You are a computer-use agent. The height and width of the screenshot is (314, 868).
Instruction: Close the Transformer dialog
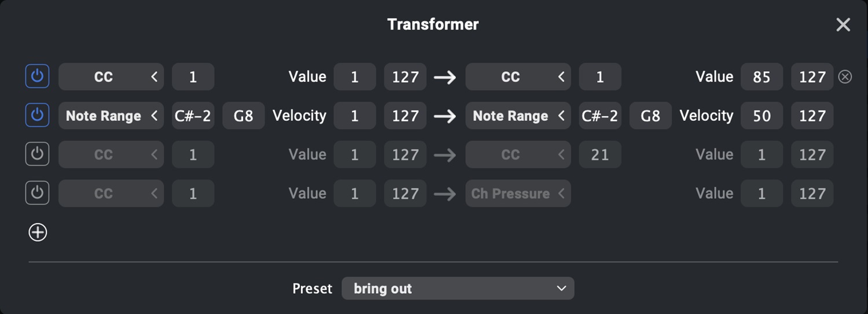click(843, 24)
